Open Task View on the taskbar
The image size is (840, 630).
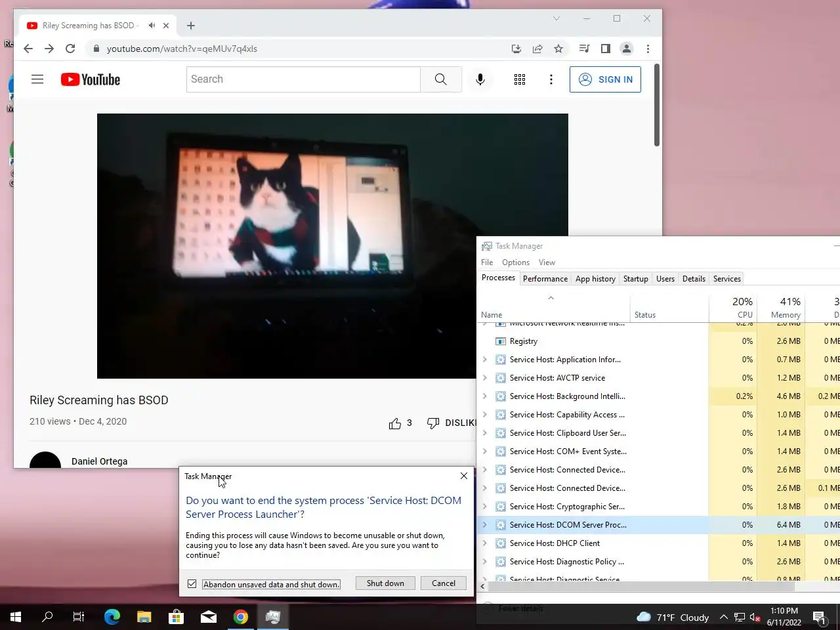pyautogui.click(x=79, y=617)
